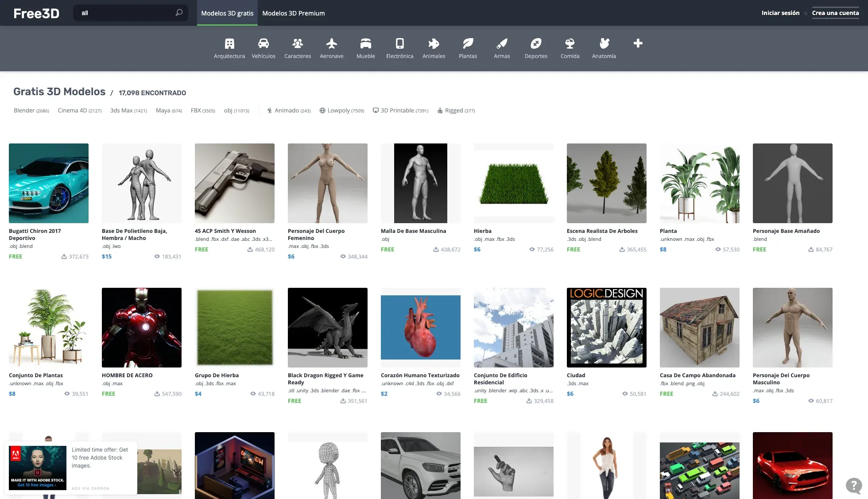
Task: Open the Plantas category icon
Action: [468, 43]
